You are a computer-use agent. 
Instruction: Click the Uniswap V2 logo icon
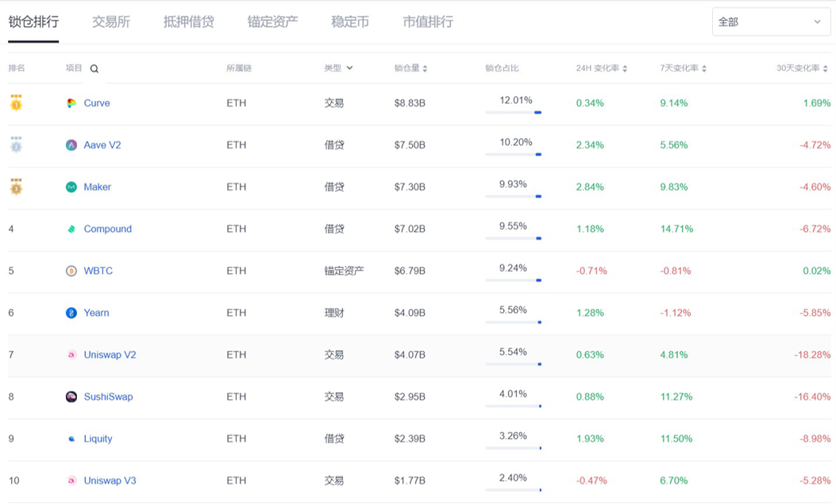(71, 355)
